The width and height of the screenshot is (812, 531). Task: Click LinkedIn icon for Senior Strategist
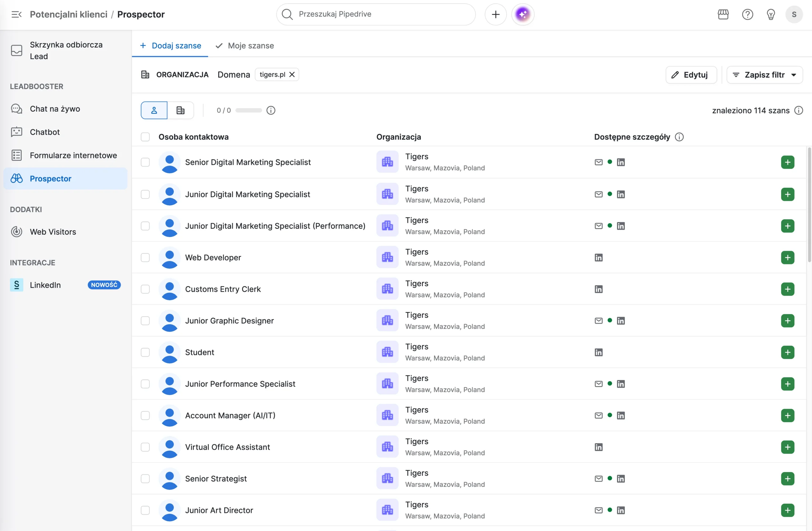[x=621, y=478]
